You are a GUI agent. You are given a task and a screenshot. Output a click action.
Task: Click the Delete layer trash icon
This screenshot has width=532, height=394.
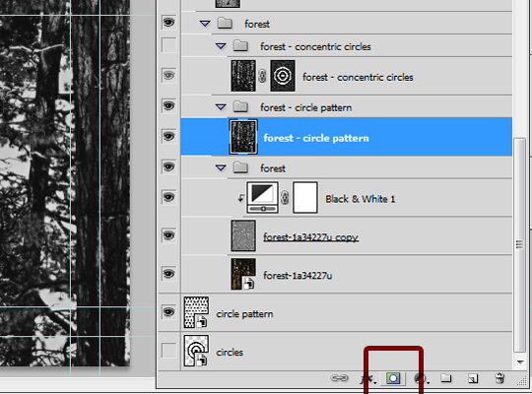499,378
